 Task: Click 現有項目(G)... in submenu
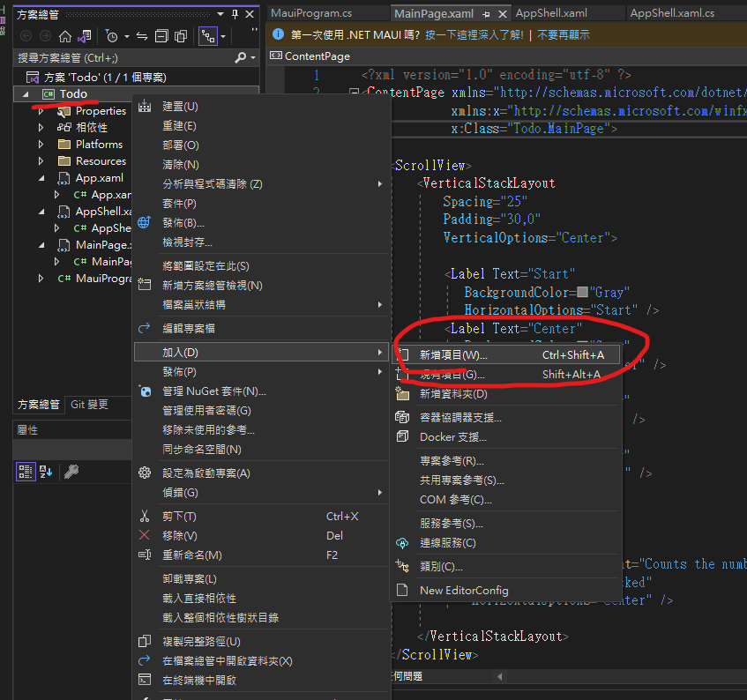tap(506, 375)
